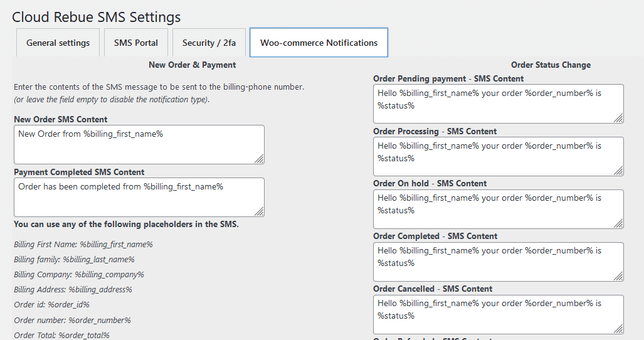
Task: Switch to the SMS Portal tab
Action: pos(136,42)
